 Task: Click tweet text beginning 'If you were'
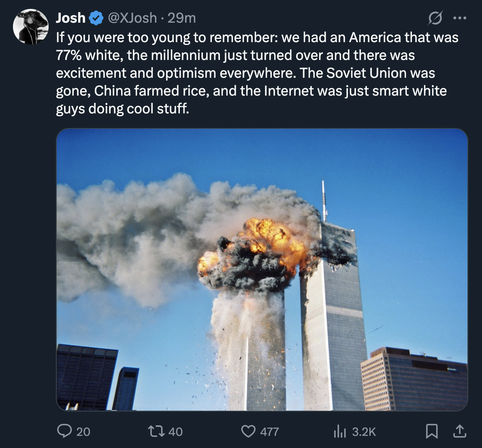(x=257, y=73)
